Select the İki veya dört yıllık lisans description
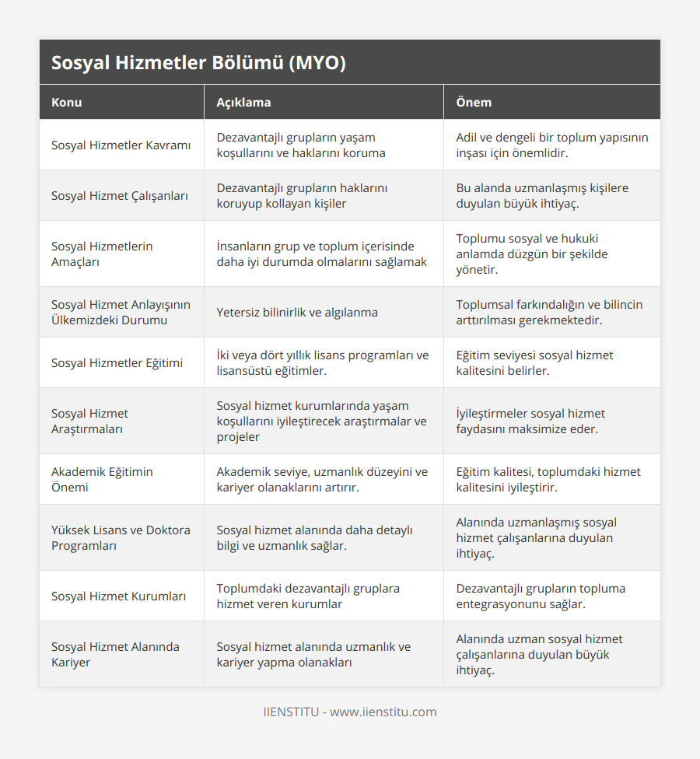The height and width of the screenshot is (759, 700). click(x=323, y=362)
